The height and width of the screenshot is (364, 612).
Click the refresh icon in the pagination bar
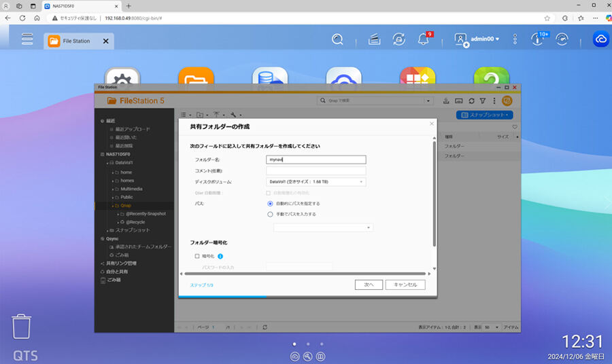click(x=265, y=327)
